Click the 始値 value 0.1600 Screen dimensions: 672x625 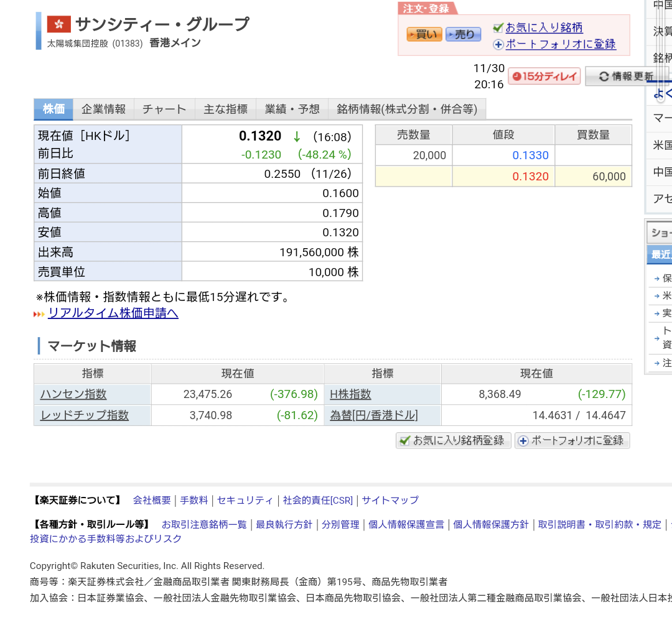click(340, 193)
